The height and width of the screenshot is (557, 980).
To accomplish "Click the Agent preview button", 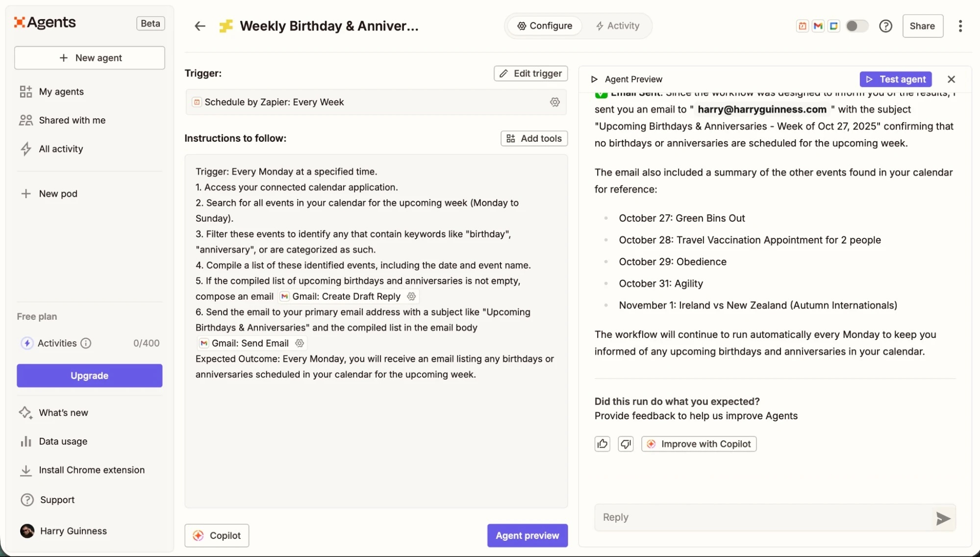I will click(527, 535).
